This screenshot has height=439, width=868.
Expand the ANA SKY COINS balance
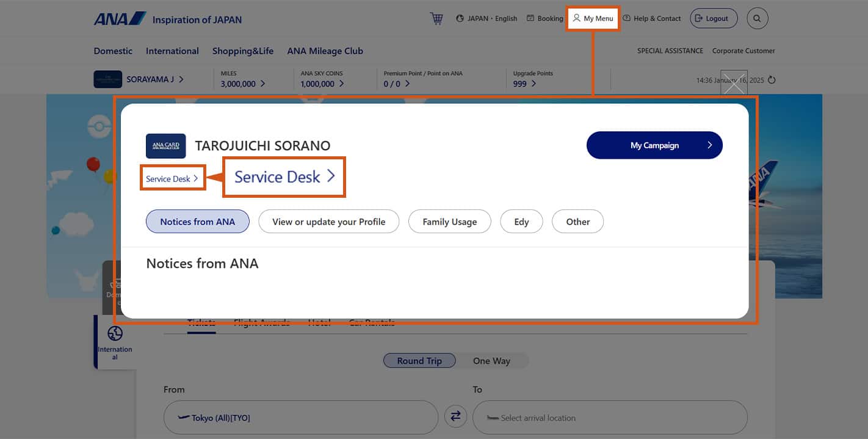click(x=322, y=84)
